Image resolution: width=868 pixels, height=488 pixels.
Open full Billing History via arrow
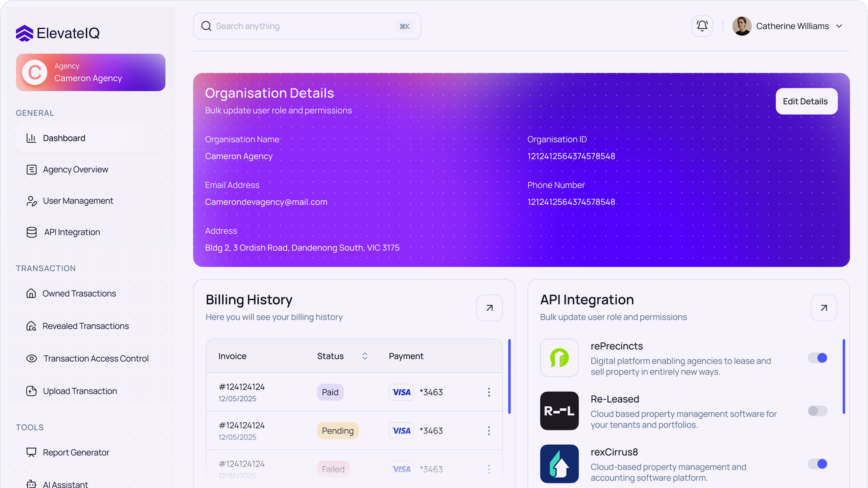(x=489, y=308)
